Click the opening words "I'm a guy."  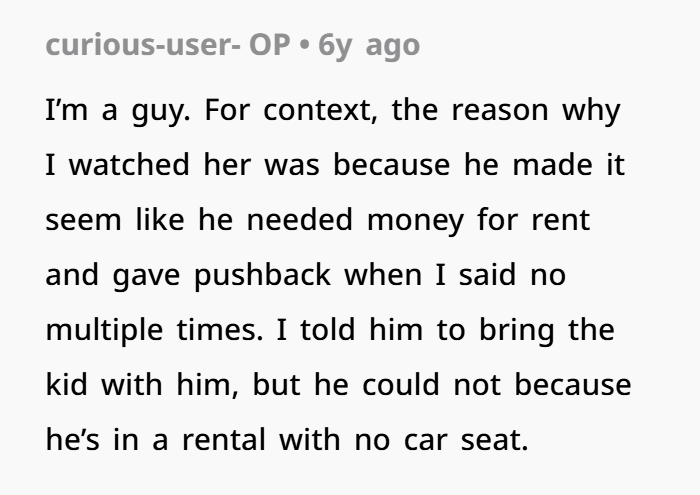click(x=118, y=112)
